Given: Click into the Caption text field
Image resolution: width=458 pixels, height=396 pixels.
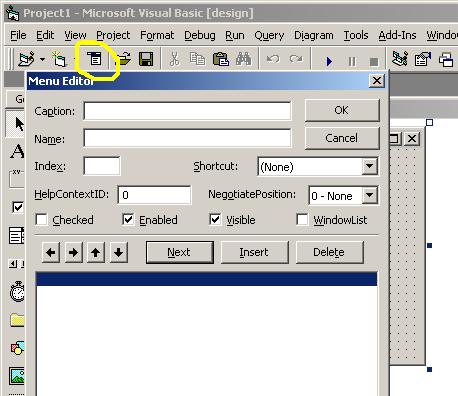Looking at the screenshot, I should click(187, 111).
